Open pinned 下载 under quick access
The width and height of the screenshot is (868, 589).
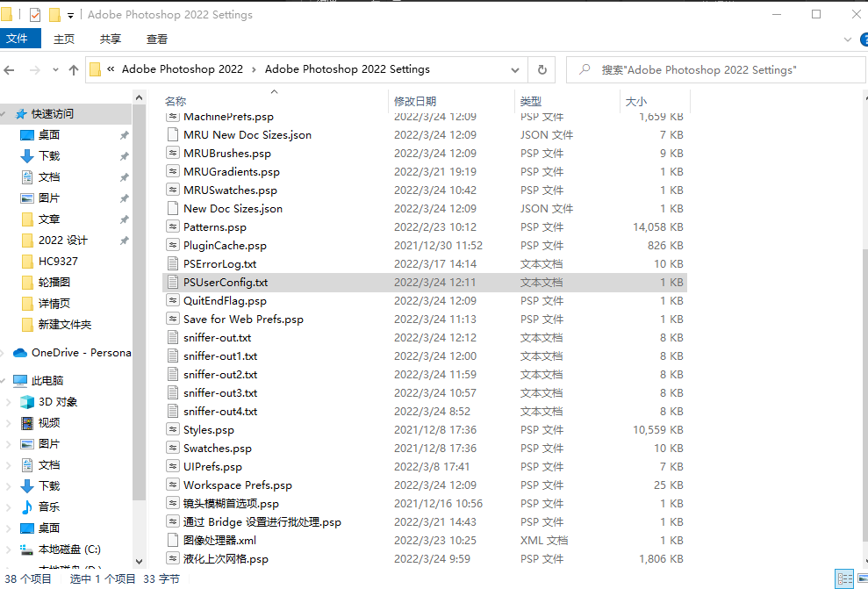(x=49, y=155)
